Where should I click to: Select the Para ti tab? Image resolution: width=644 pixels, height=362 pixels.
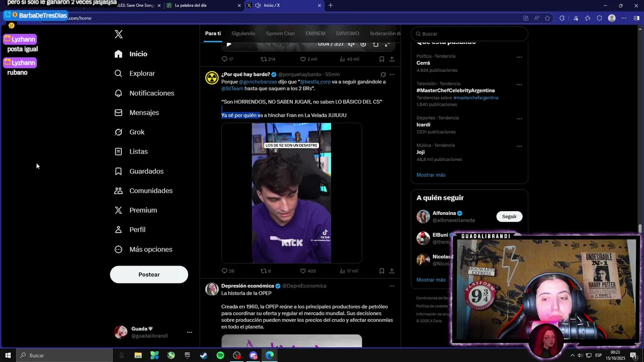[213, 33]
